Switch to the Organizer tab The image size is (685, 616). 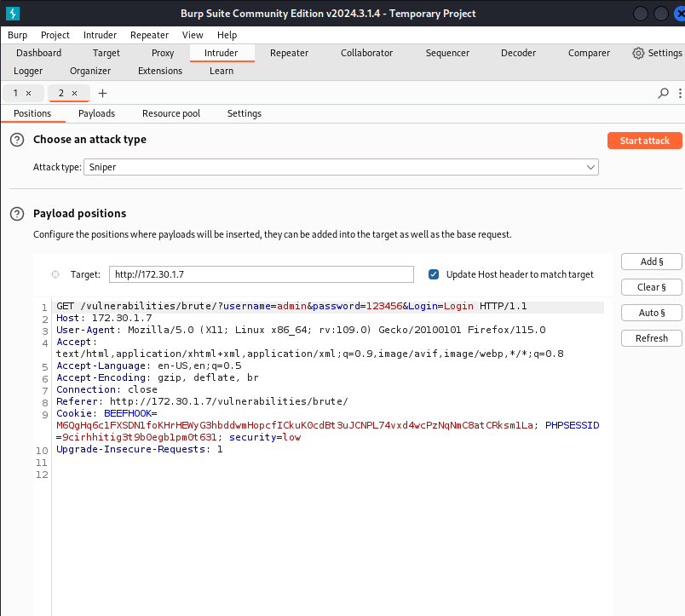click(x=90, y=71)
